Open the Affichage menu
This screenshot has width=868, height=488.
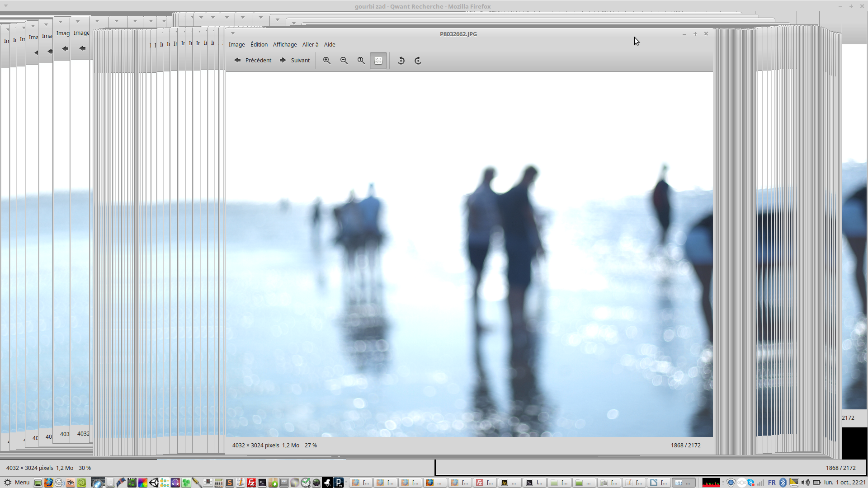284,44
